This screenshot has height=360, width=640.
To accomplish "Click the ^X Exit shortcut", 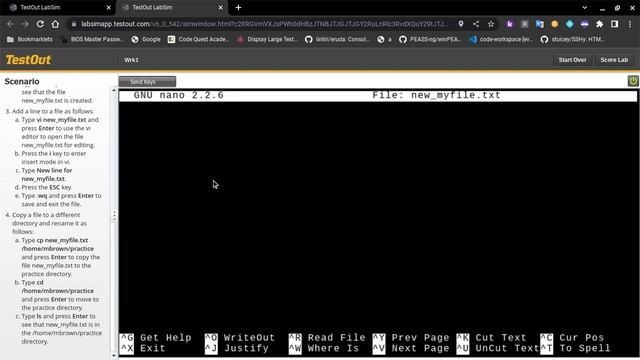I will tap(142, 349).
